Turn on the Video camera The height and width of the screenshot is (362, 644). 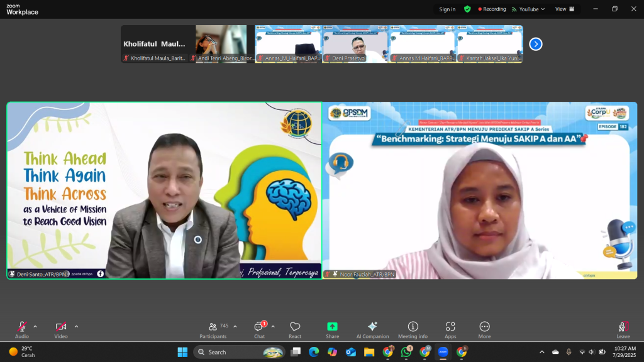click(61, 329)
